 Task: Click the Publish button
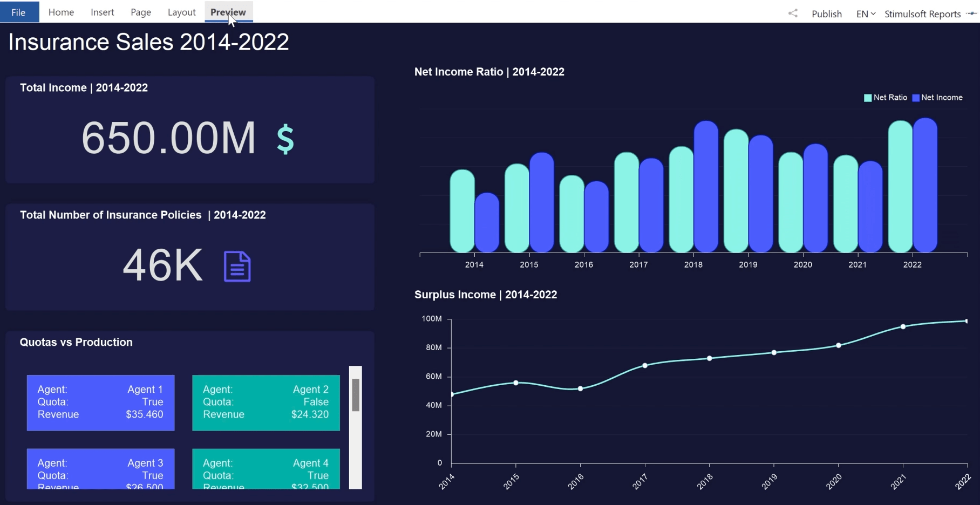pos(826,14)
